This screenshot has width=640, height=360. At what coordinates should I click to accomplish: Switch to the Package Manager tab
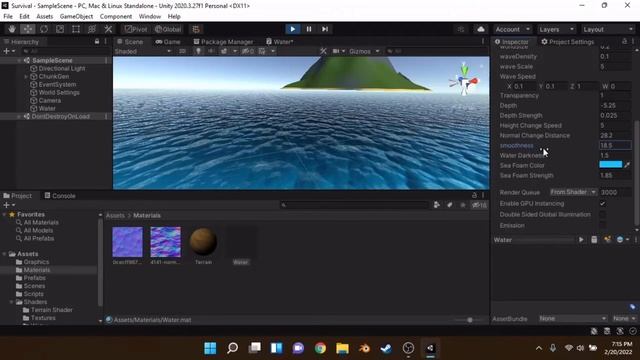click(x=223, y=42)
